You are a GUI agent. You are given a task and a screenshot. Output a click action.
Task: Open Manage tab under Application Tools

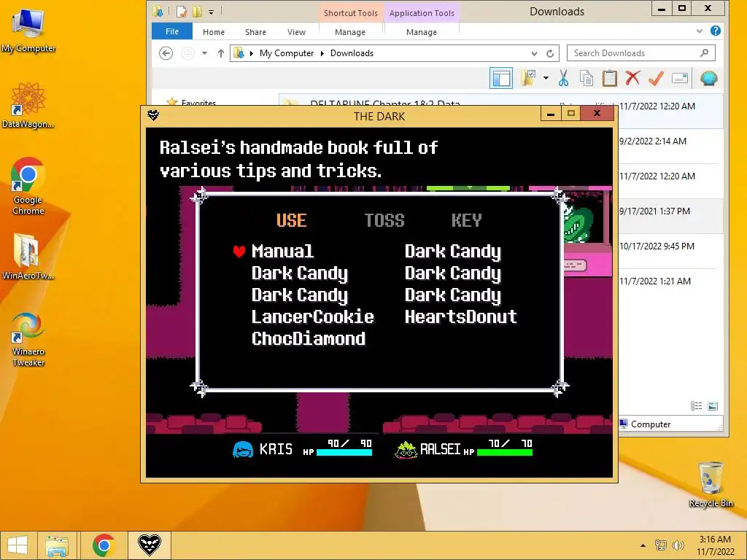(422, 32)
